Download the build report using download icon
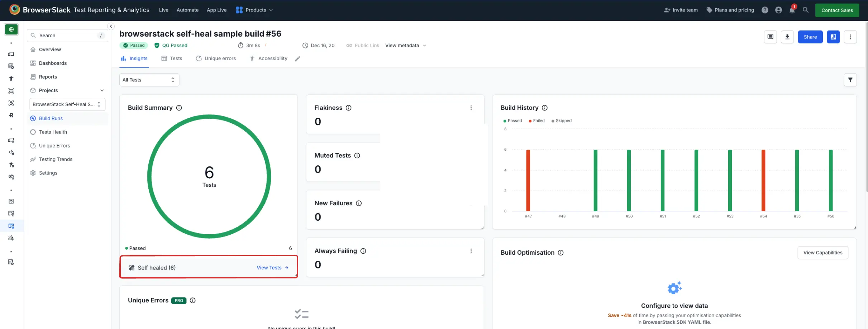 [787, 37]
